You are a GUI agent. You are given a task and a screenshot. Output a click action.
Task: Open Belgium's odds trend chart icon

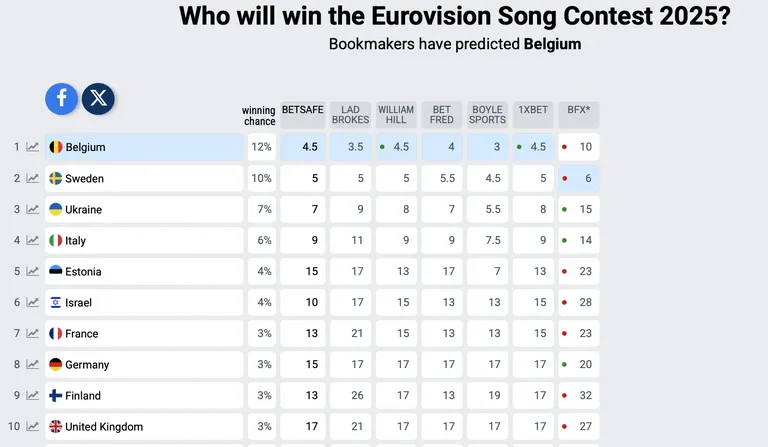[32, 147]
